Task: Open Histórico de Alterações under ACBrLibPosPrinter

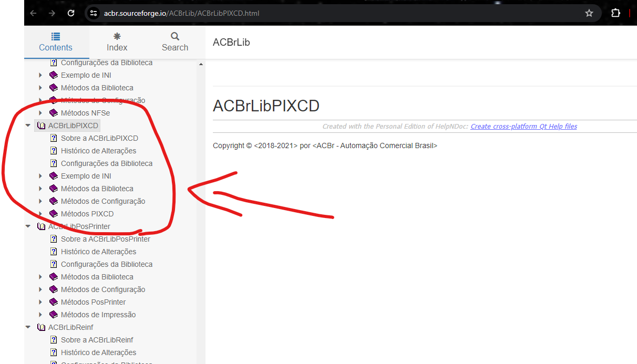Action: (x=98, y=252)
